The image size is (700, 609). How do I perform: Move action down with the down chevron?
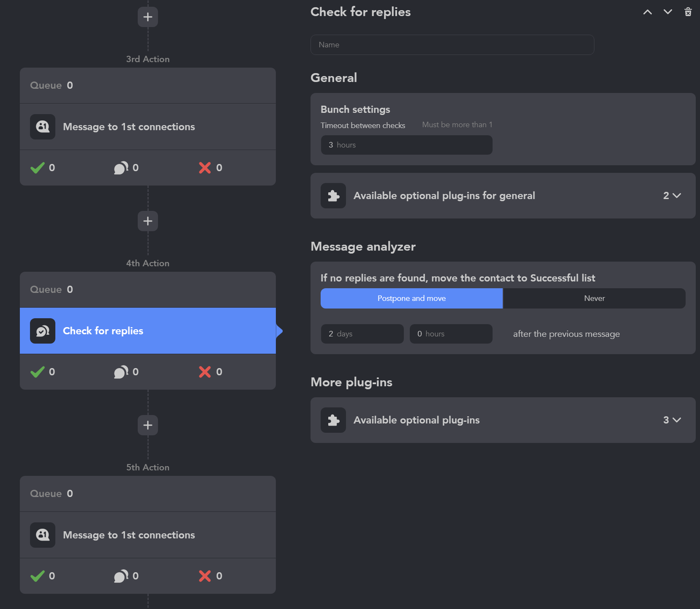[x=668, y=12]
